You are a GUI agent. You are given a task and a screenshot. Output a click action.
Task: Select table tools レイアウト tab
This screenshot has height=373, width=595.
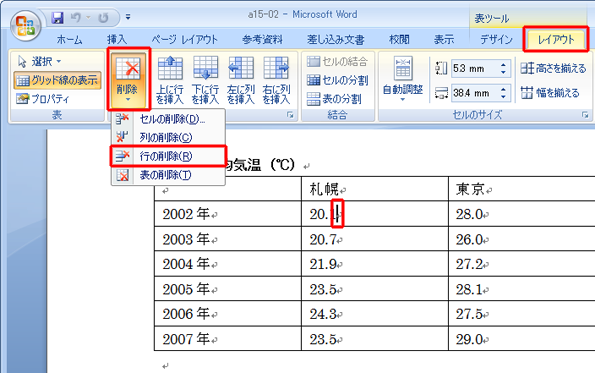point(556,39)
